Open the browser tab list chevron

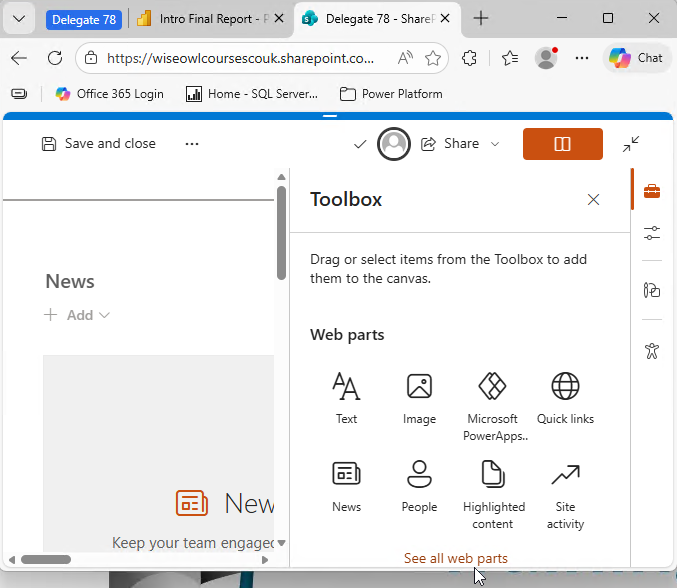coord(19,19)
